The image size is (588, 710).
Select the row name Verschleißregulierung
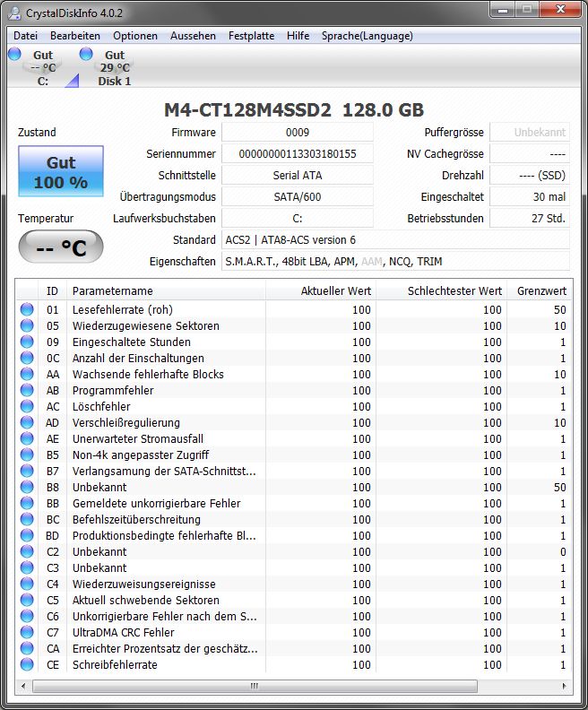click(x=126, y=423)
